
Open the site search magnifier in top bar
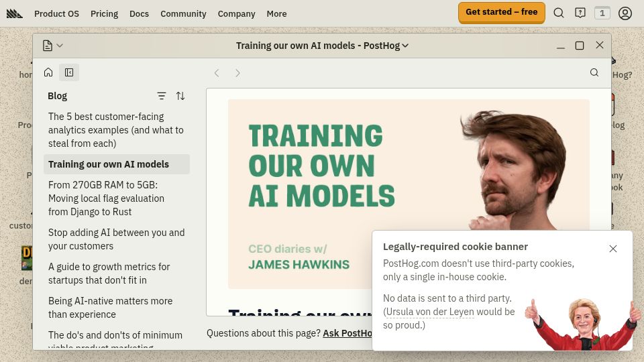[x=559, y=13]
